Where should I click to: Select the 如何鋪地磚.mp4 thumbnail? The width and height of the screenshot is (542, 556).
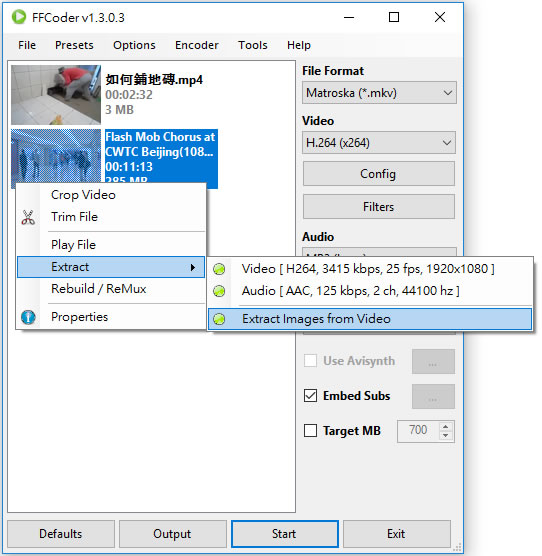[x=56, y=95]
